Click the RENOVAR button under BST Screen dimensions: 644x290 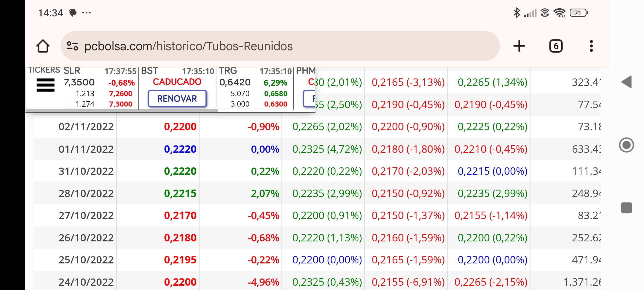[177, 99]
